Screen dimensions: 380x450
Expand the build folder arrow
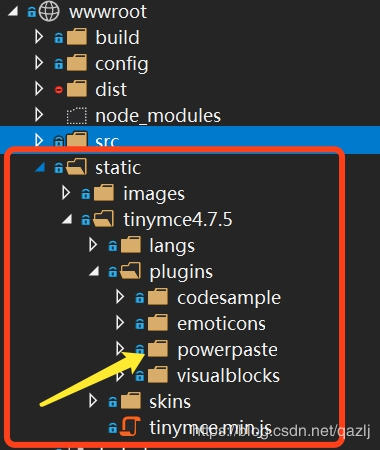pyautogui.click(x=39, y=37)
